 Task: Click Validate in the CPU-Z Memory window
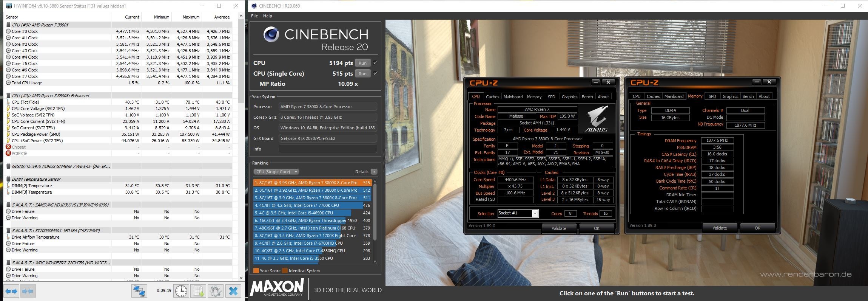tap(720, 228)
